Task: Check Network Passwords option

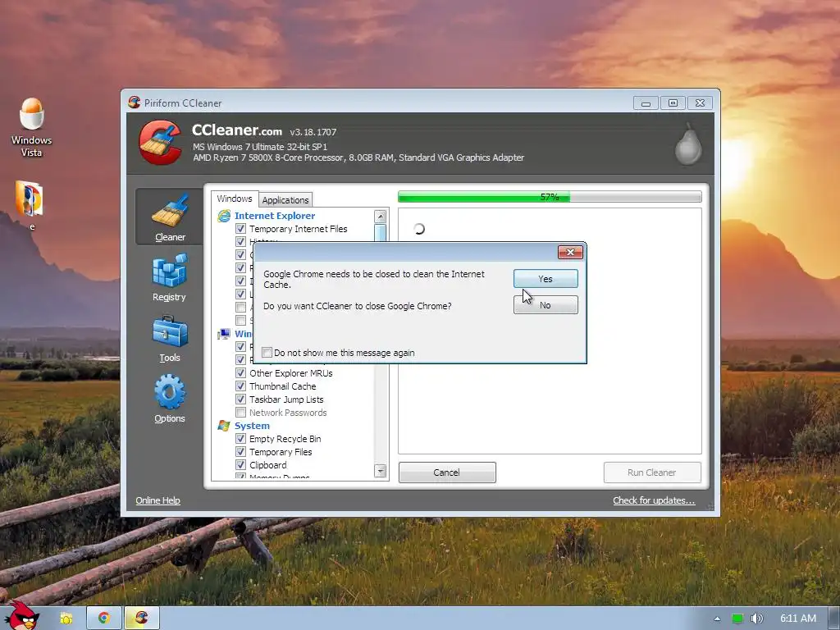Action: click(240, 412)
